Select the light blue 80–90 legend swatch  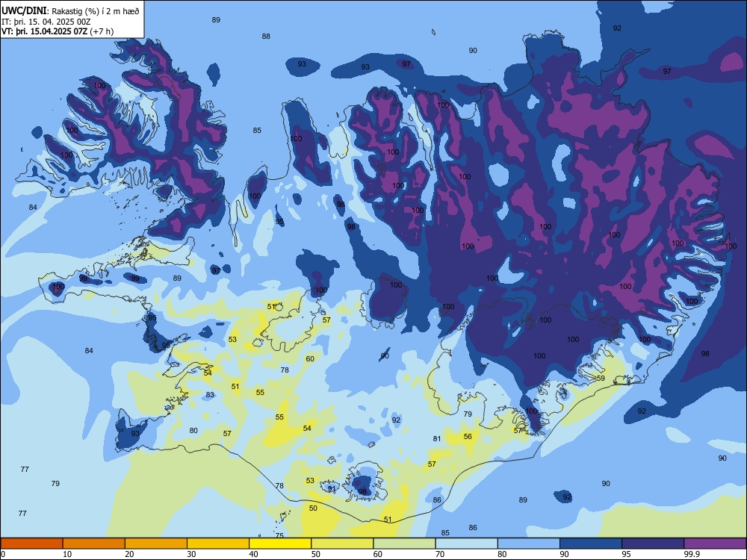(x=529, y=544)
